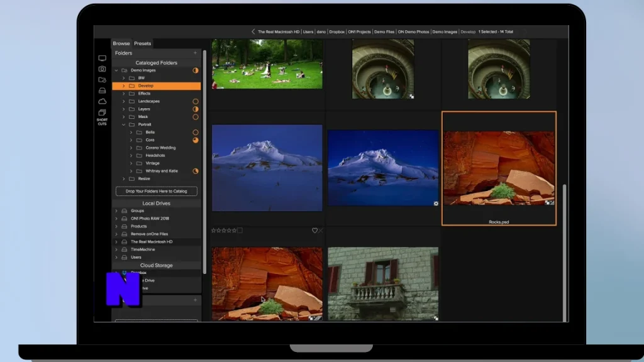Click the heart favorite icon under mountain photo
The height and width of the screenshot is (362, 644).
(x=314, y=231)
